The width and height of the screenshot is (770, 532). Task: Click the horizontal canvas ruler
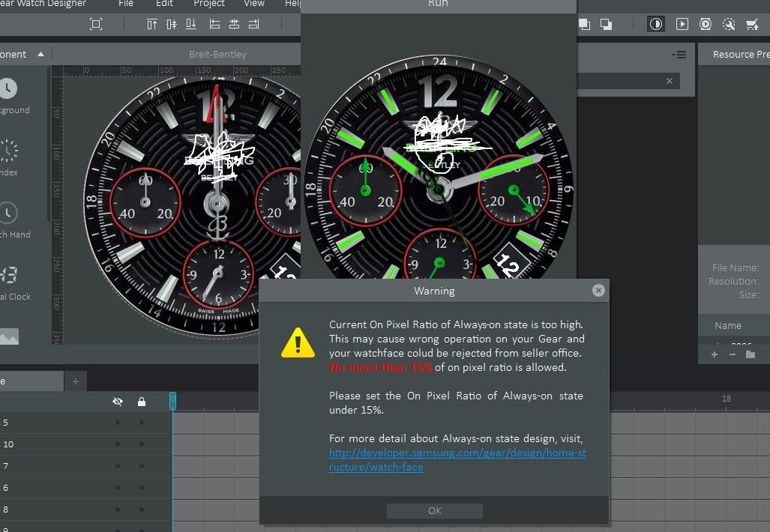click(x=181, y=70)
